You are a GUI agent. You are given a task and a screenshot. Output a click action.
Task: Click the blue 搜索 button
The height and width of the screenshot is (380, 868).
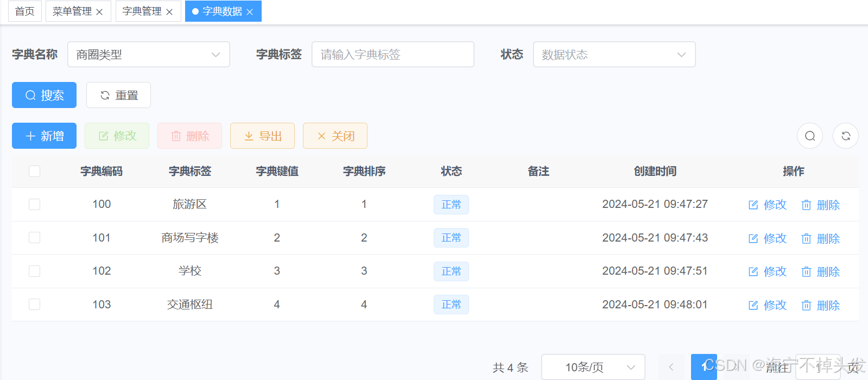click(44, 95)
